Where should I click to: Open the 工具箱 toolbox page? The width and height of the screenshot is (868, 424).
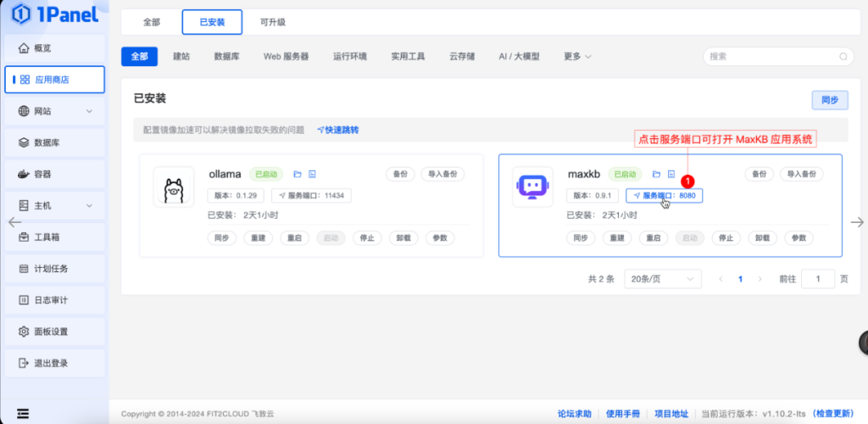[54, 237]
